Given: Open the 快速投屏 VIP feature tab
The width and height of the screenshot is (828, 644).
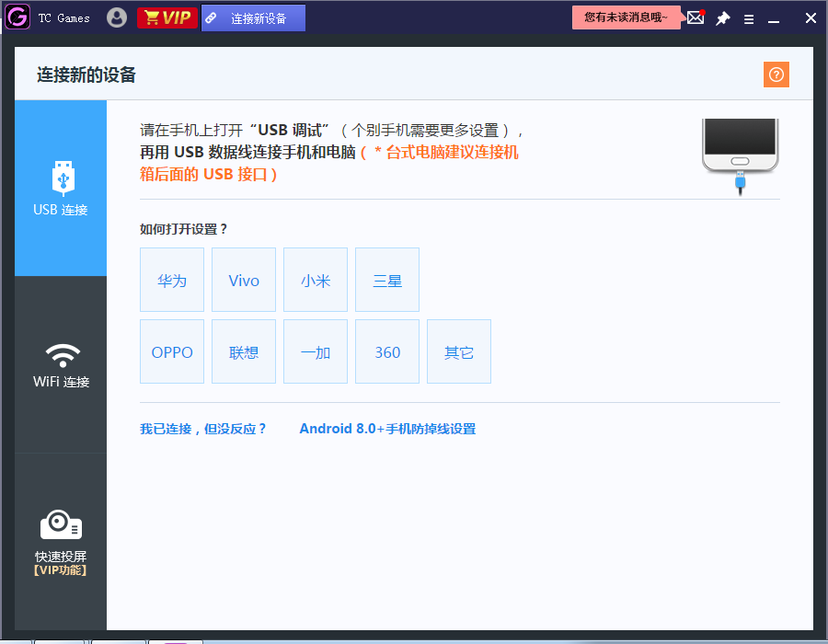Looking at the screenshot, I should (x=61, y=542).
